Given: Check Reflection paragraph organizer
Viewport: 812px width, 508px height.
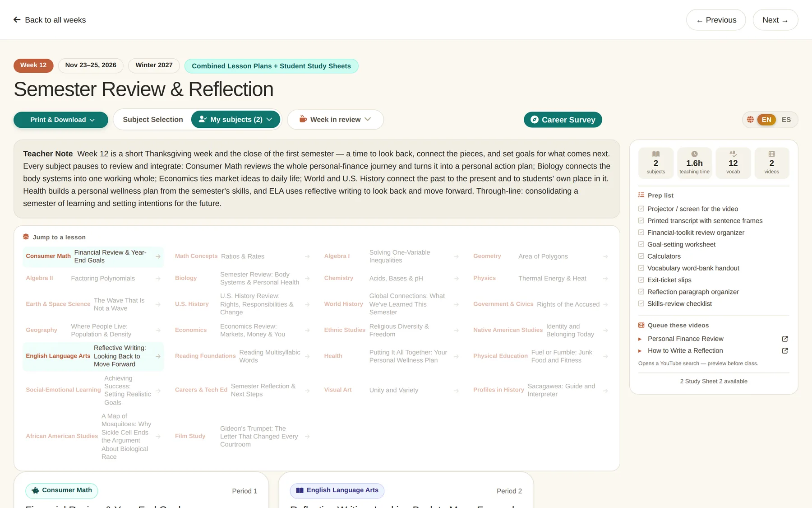Looking at the screenshot, I should tap(641, 292).
